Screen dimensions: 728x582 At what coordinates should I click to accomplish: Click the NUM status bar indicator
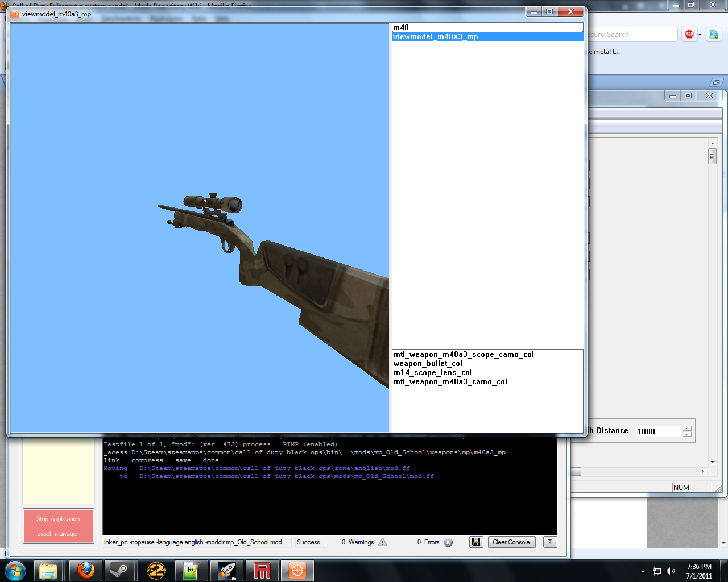click(681, 487)
